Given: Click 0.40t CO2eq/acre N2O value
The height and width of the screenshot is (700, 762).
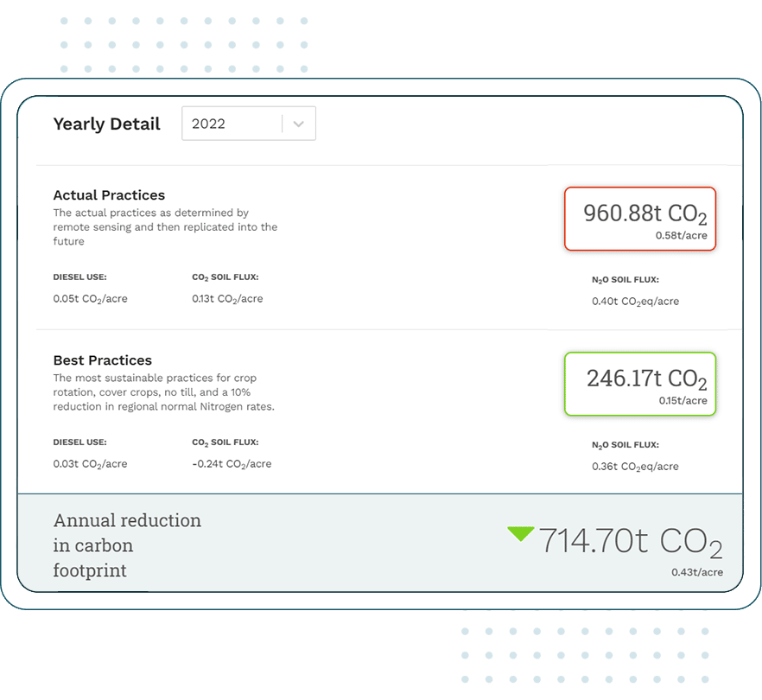Looking at the screenshot, I should tap(635, 302).
